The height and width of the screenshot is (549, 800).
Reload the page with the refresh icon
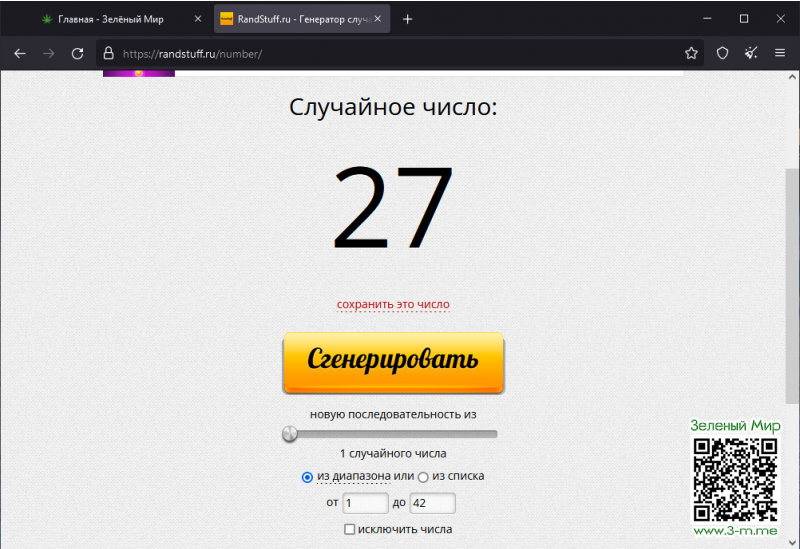pos(77,53)
